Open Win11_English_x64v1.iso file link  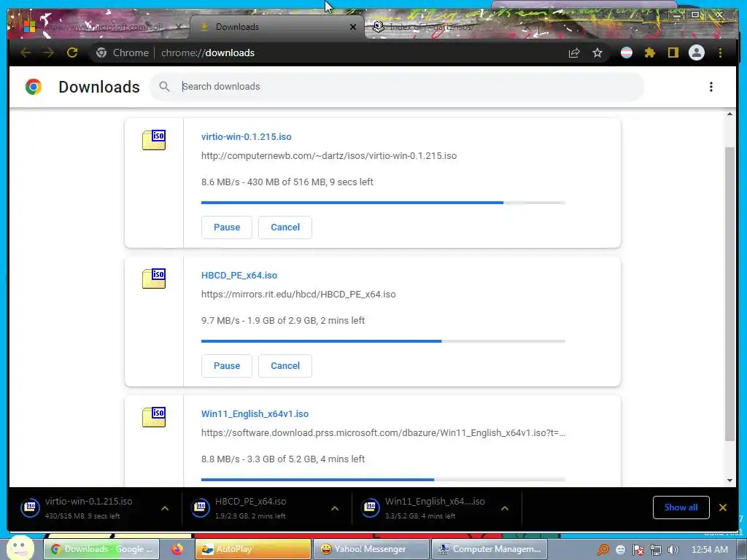(x=255, y=414)
